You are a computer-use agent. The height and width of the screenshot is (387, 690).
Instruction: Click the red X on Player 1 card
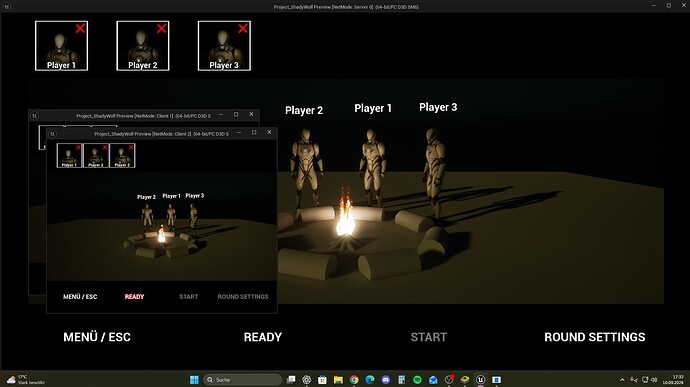(80, 29)
